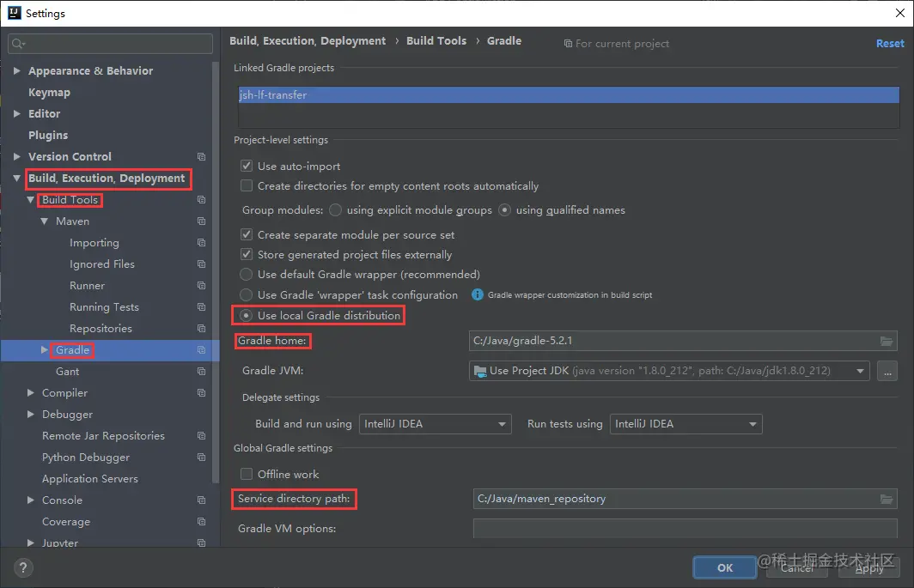Click the For current project copy icon
Image resolution: width=914 pixels, height=588 pixels.
(x=568, y=44)
